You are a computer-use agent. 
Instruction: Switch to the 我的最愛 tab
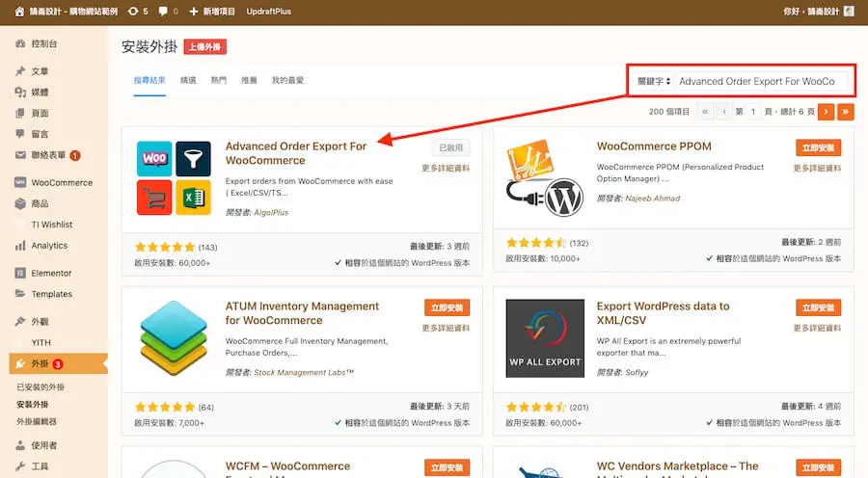click(x=287, y=80)
